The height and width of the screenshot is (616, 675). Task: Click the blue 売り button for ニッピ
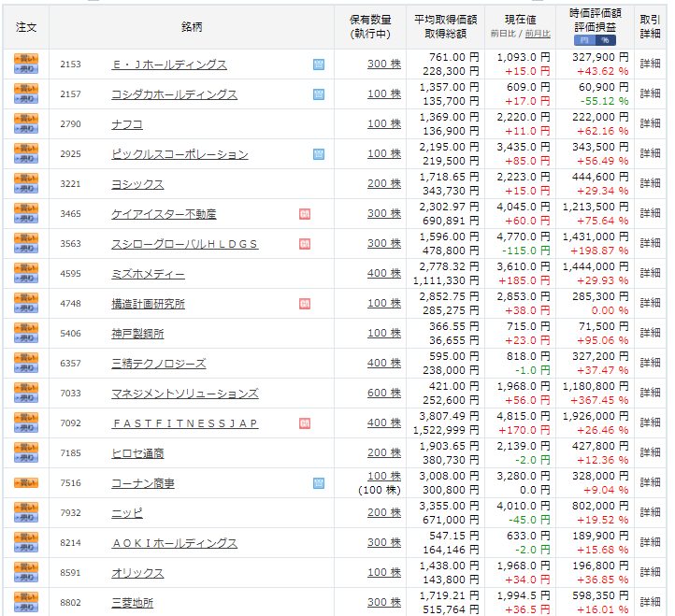26,518
